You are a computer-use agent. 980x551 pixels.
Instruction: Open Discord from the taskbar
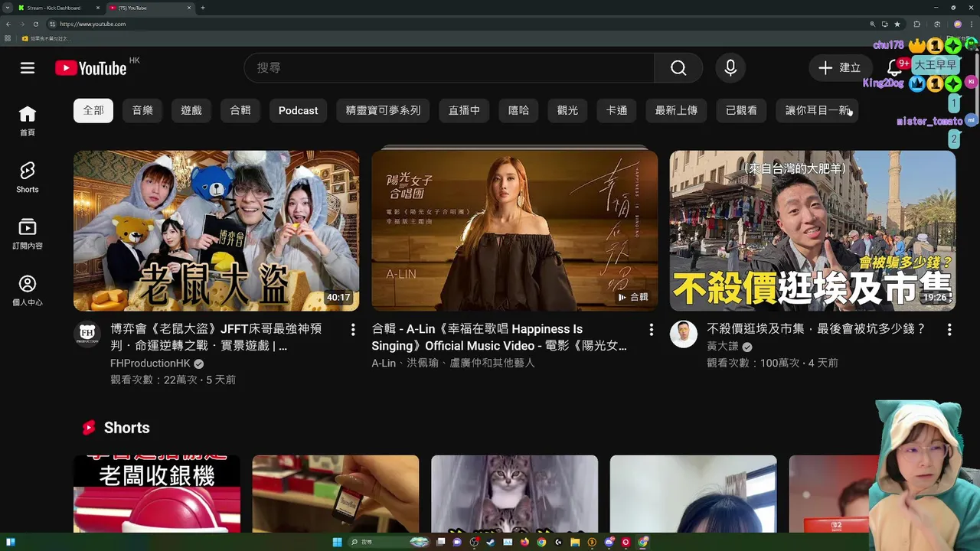609,542
